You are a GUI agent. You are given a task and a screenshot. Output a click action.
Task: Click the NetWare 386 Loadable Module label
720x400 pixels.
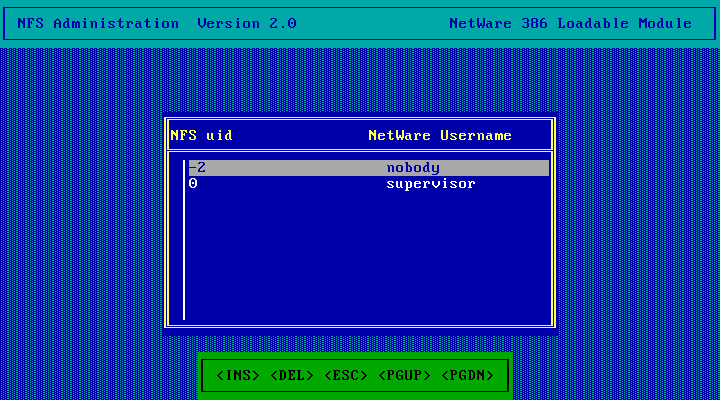click(570, 23)
